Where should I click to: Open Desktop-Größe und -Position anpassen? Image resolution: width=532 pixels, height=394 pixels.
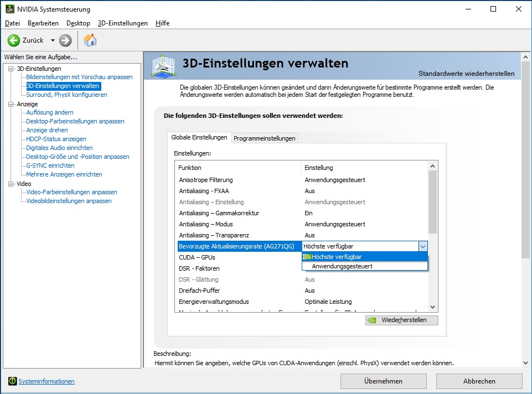tap(78, 156)
